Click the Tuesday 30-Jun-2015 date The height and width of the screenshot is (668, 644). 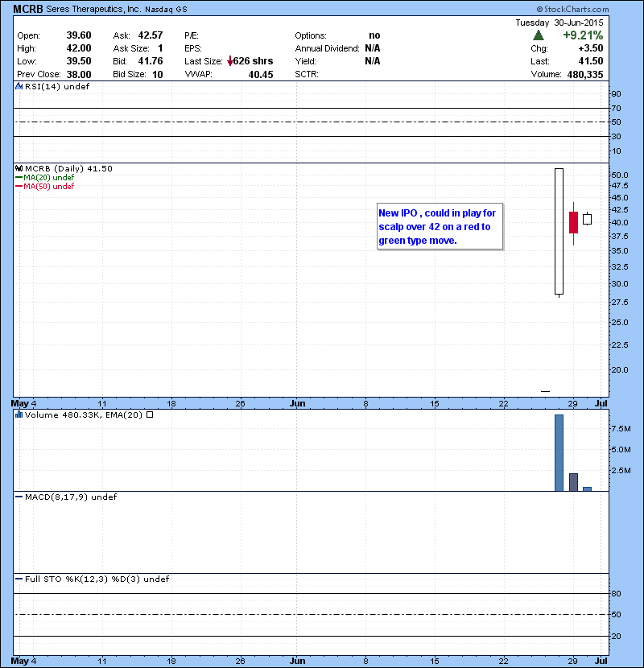click(559, 23)
